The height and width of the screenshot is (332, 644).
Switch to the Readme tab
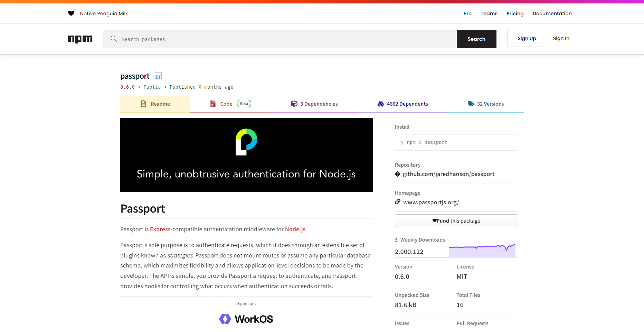click(x=155, y=104)
